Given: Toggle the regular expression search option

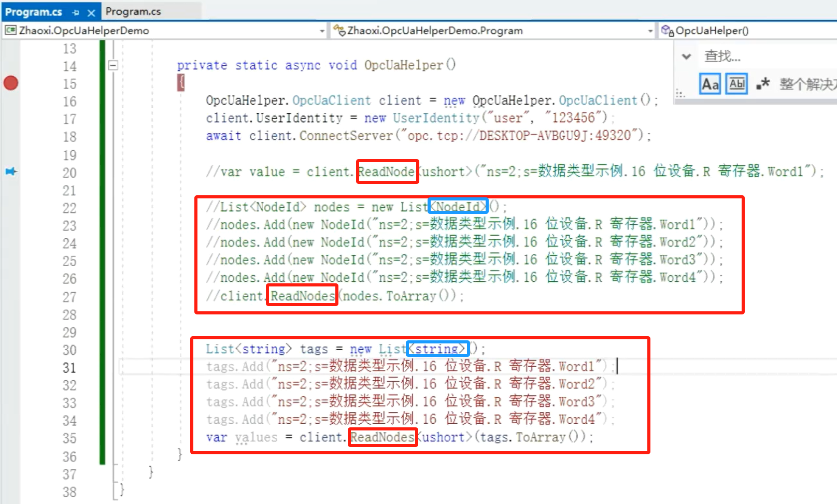Looking at the screenshot, I should coord(762,84).
